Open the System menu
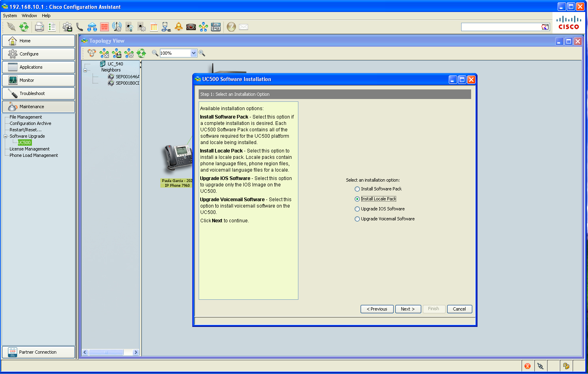This screenshot has height=374, width=588. coord(10,16)
